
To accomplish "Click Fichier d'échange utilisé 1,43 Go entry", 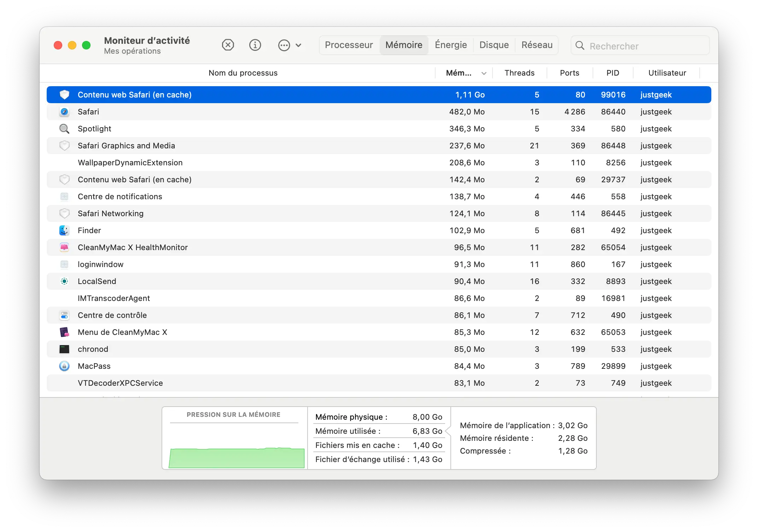I will (x=379, y=459).
